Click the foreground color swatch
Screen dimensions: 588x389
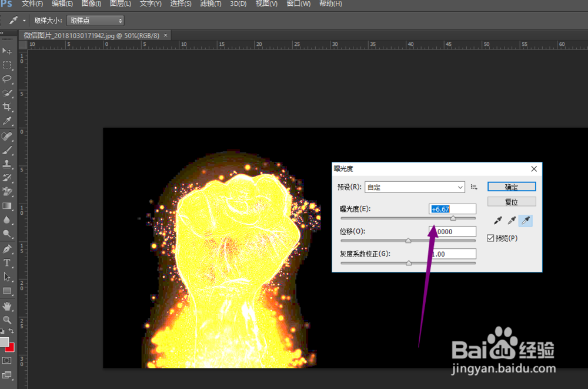(4, 342)
